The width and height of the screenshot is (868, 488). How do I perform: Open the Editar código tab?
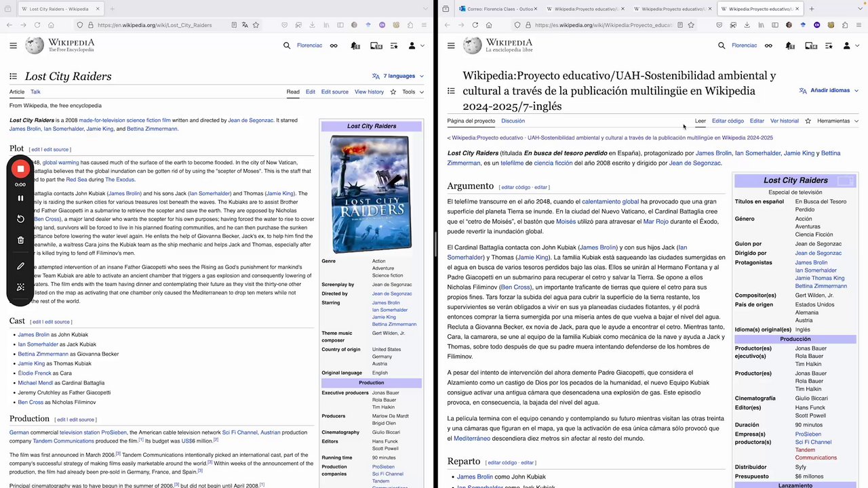pos(728,121)
